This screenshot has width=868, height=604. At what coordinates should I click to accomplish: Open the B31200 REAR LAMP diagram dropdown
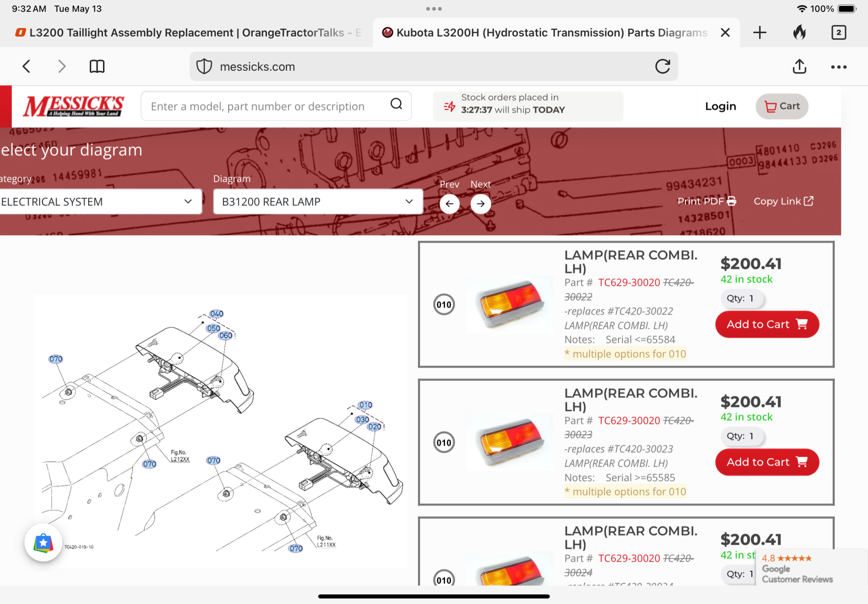click(318, 202)
